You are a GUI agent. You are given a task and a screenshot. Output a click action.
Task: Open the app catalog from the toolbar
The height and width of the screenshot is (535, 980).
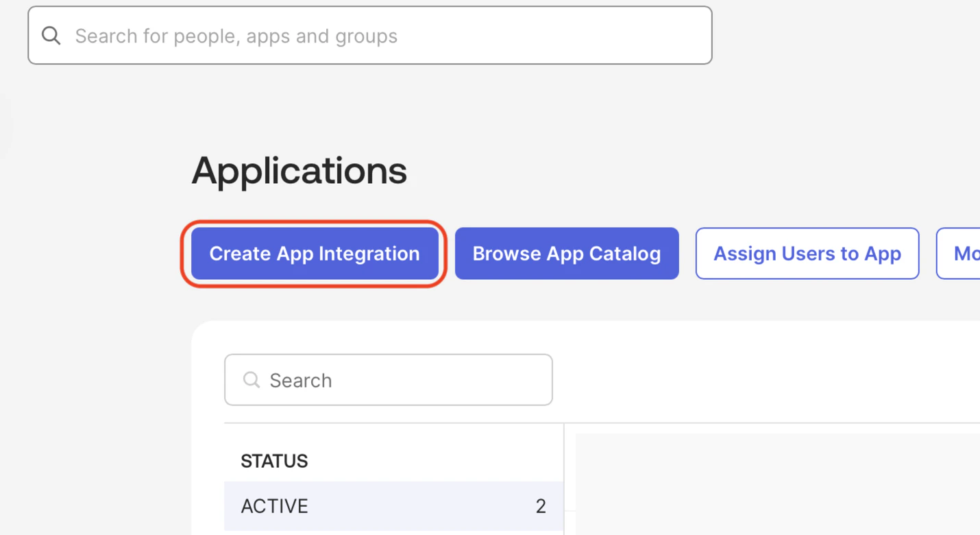click(x=566, y=253)
